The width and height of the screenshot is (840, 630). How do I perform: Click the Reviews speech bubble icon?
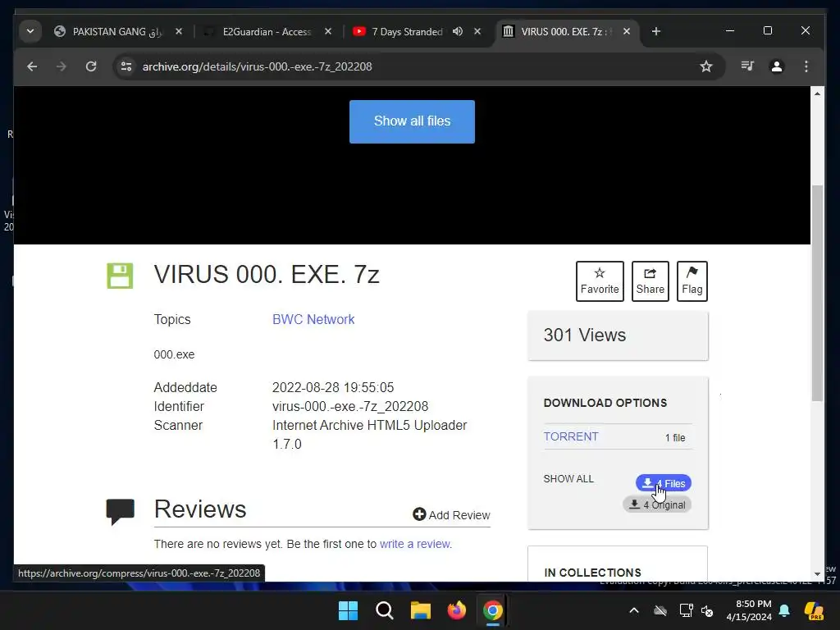121,511
